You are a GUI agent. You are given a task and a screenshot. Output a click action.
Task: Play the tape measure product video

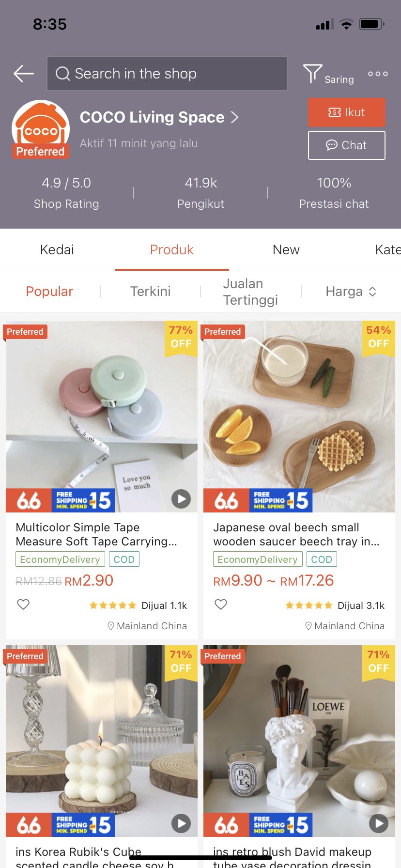click(181, 498)
